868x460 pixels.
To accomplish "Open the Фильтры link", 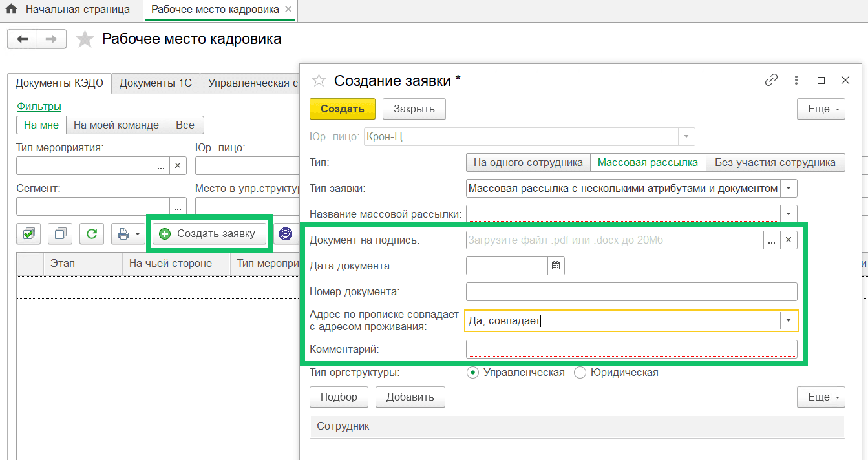I will [x=39, y=106].
